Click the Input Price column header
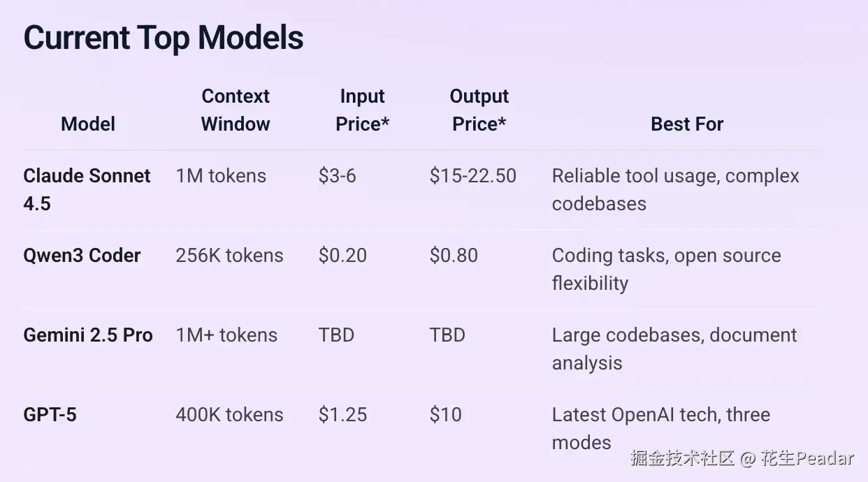This screenshot has width=868, height=482. (x=362, y=110)
